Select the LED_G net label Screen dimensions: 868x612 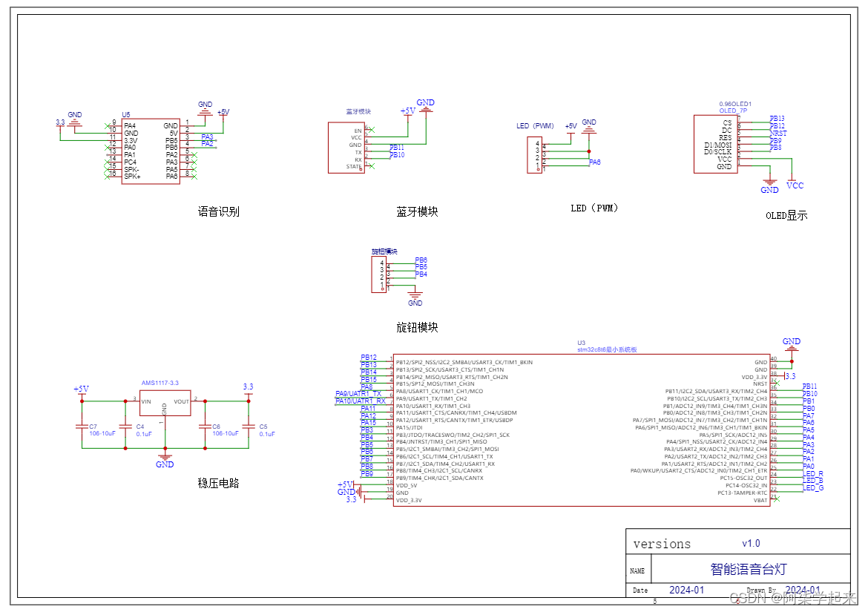pos(813,487)
